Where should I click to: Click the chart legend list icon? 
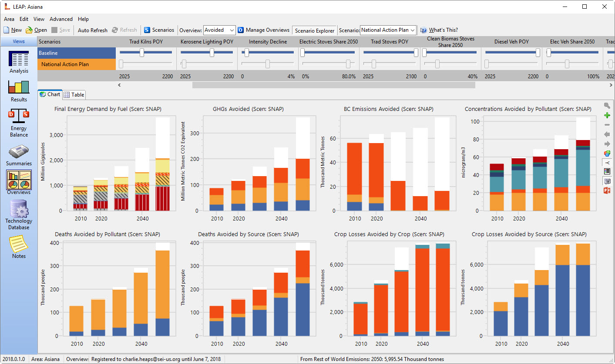[x=607, y=171]
